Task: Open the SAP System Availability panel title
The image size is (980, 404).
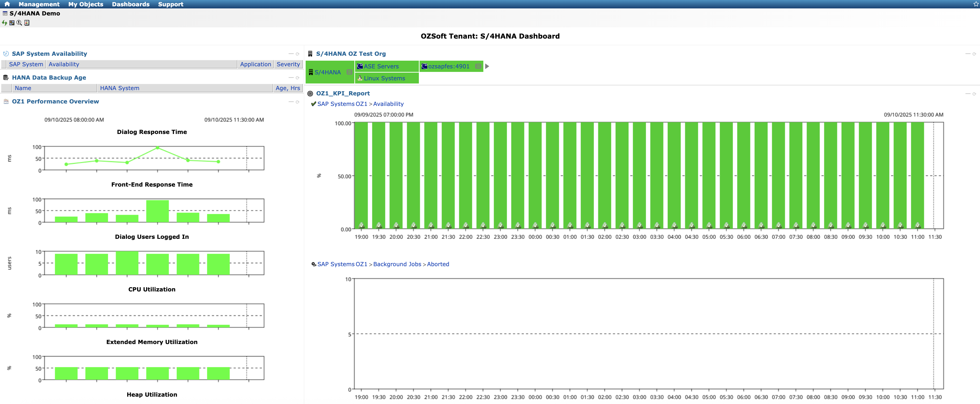Action: click(x=49, y=54)
